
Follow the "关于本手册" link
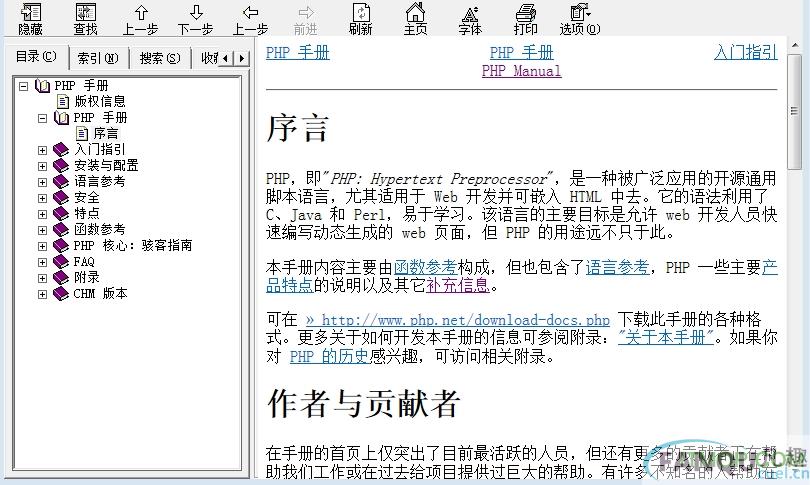coord(666,338)
